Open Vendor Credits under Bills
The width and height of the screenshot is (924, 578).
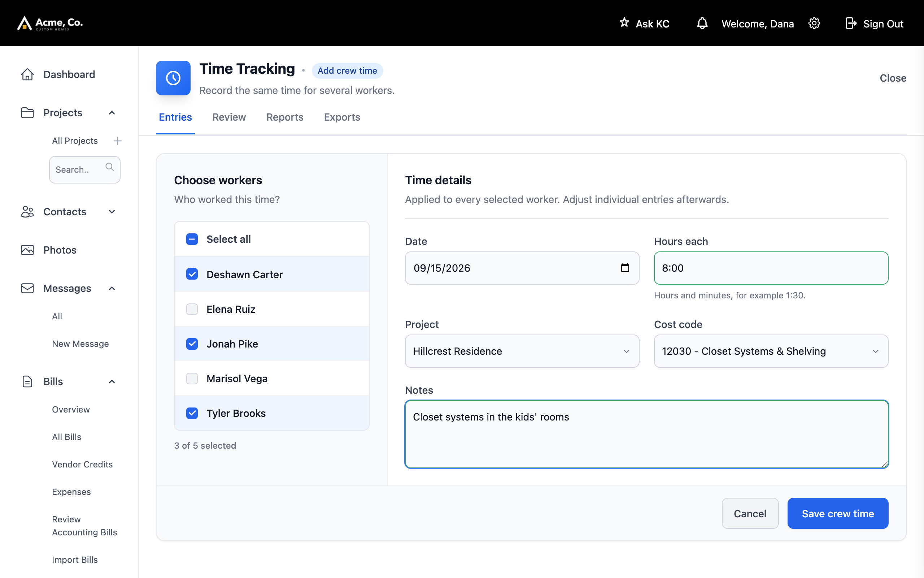(82, 464)
